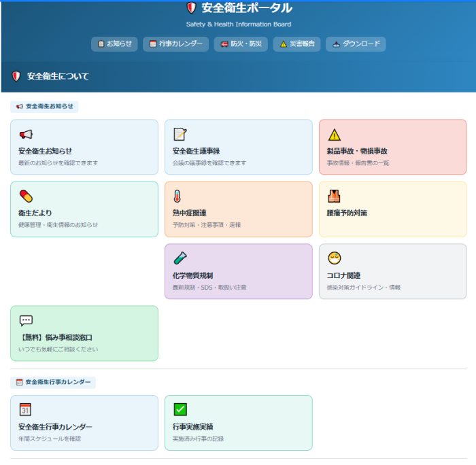Image resolution: width=476 pixels, height=465 pixels.
Task: Click text 感染対策ガイドライン・情報
Action: click(x=364, y=288)
